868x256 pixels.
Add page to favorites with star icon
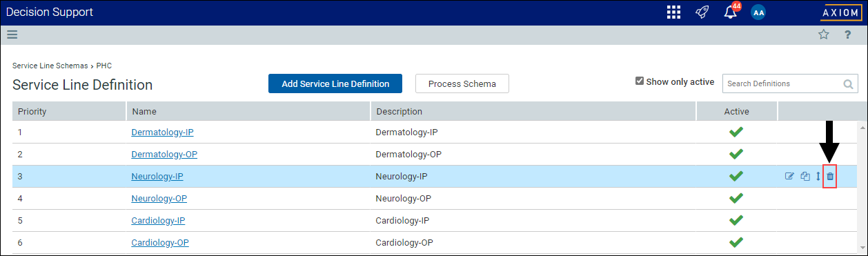click(824, 35)
